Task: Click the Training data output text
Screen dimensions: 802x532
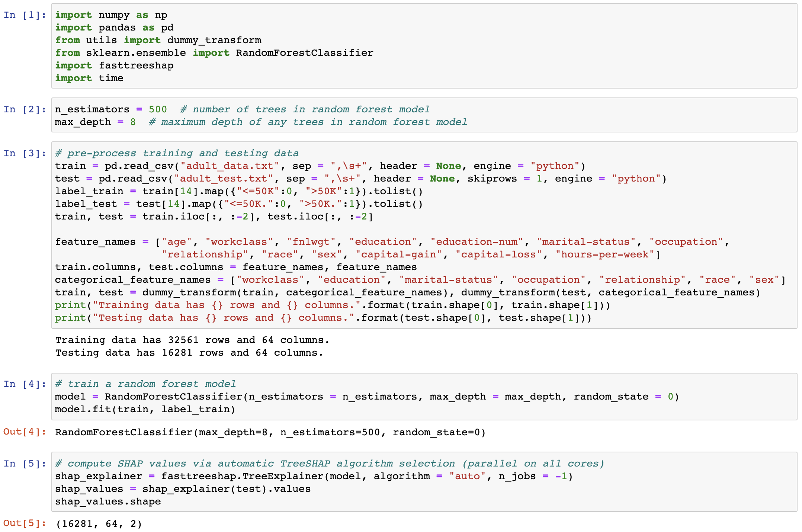Action: click(192, 340)
